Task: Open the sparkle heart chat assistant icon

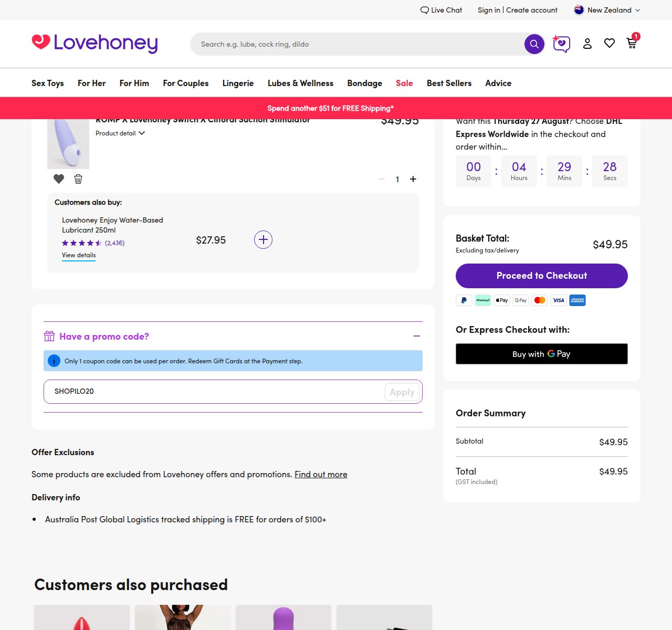Action: click(561, 44)
